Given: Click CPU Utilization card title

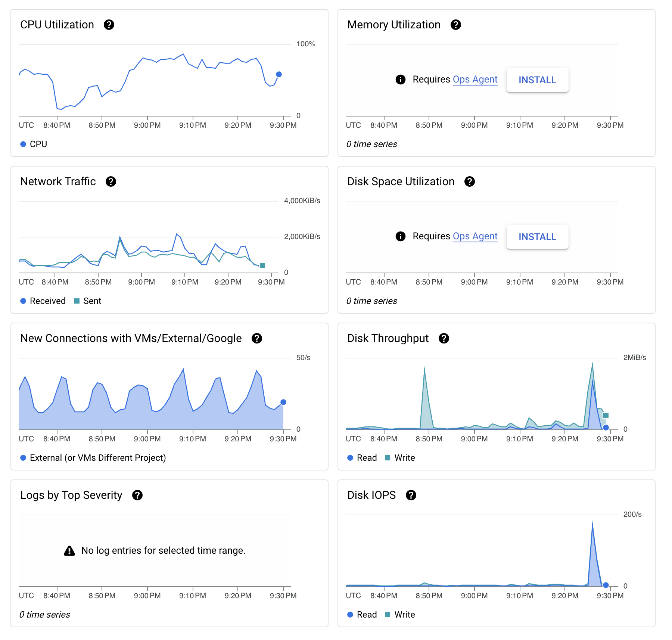Looking at the screenshot, I should [57, 25].
